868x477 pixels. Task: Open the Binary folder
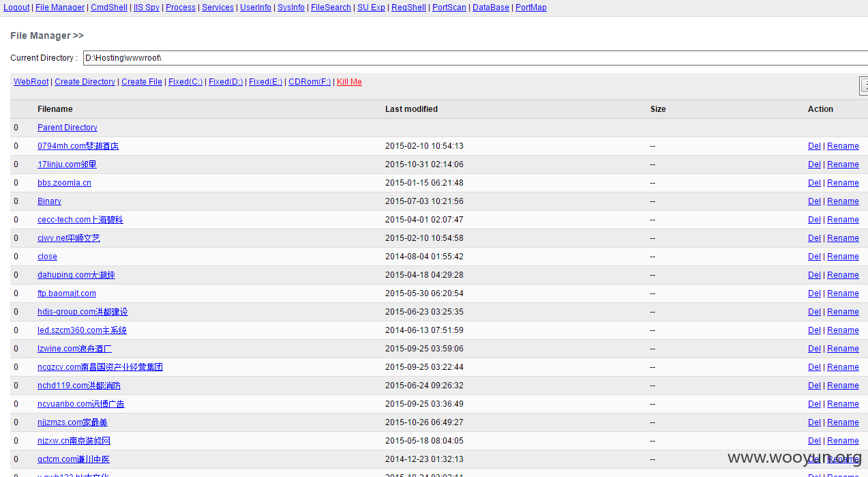click(x=49, y=201)
